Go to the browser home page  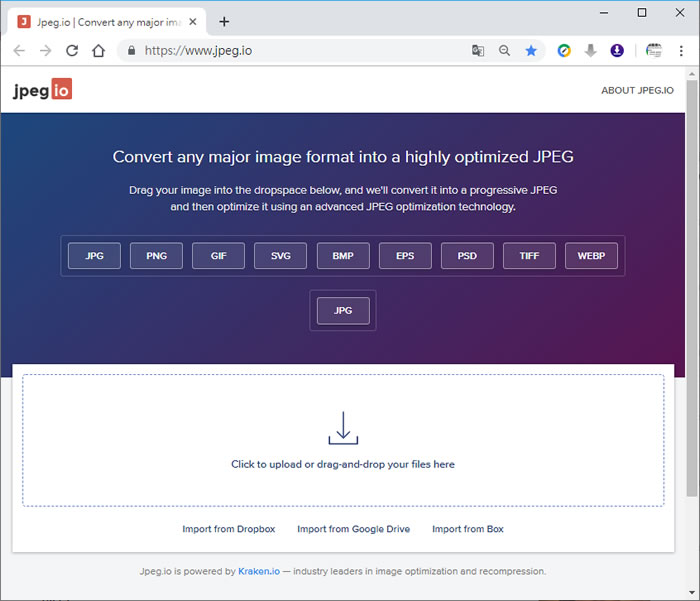point(98,51)
